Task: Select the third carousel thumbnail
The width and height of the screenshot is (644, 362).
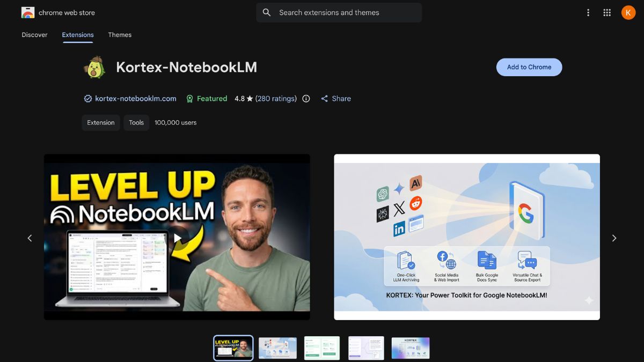Action: tap(322, 348)
